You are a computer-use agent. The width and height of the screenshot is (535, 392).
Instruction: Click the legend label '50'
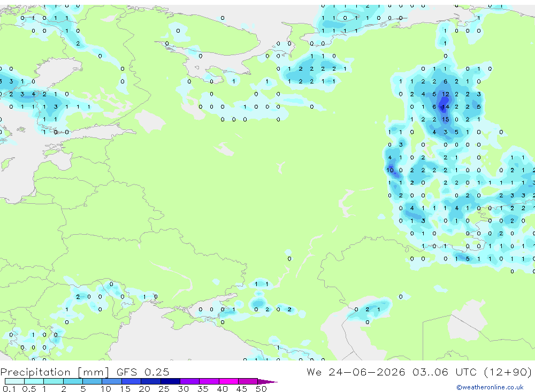coord(261,389)
